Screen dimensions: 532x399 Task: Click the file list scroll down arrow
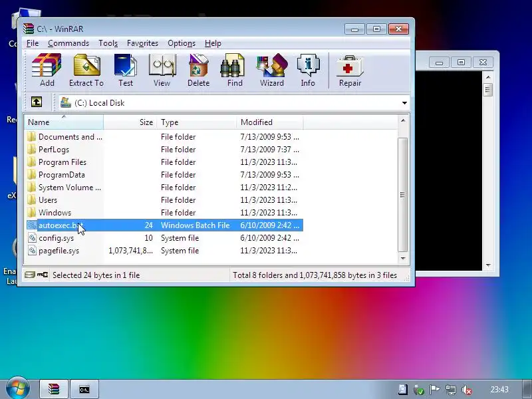point(403,259)
